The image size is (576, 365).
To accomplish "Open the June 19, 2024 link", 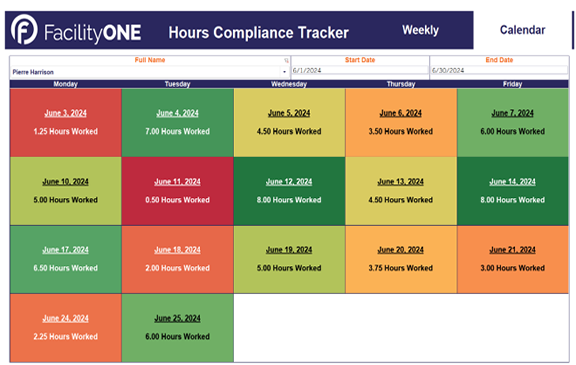I will (x=289, y=250).
